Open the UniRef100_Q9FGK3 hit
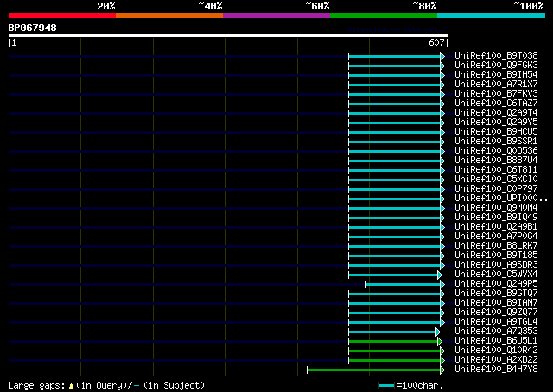Viewport: 553px width, 392px height. (496, 66)
